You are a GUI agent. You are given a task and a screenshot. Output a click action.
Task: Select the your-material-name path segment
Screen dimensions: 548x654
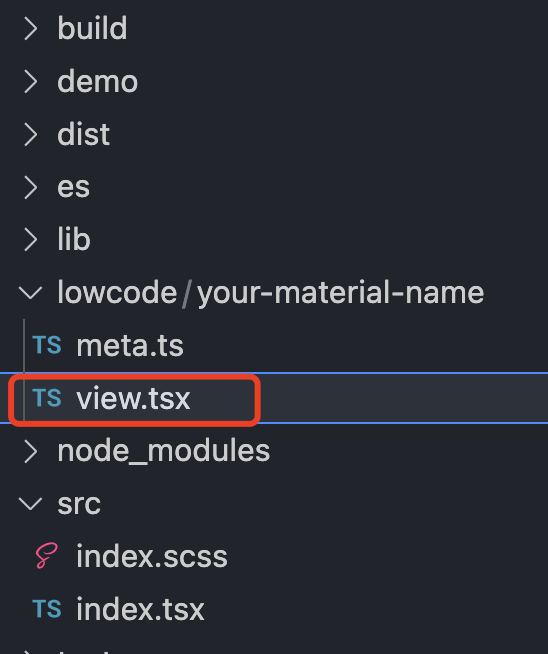(x=340, y=293)
